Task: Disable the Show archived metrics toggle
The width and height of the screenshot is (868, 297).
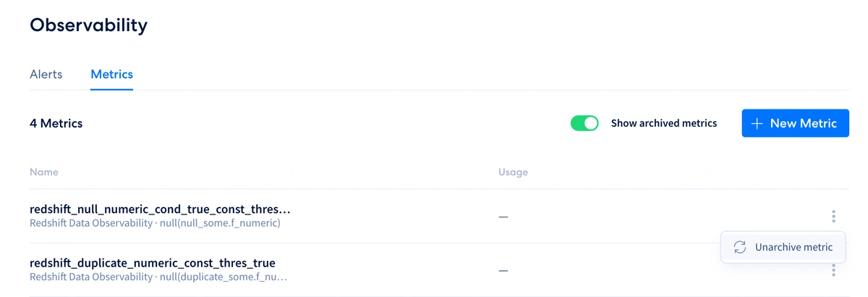Action: tap(584, 123)
